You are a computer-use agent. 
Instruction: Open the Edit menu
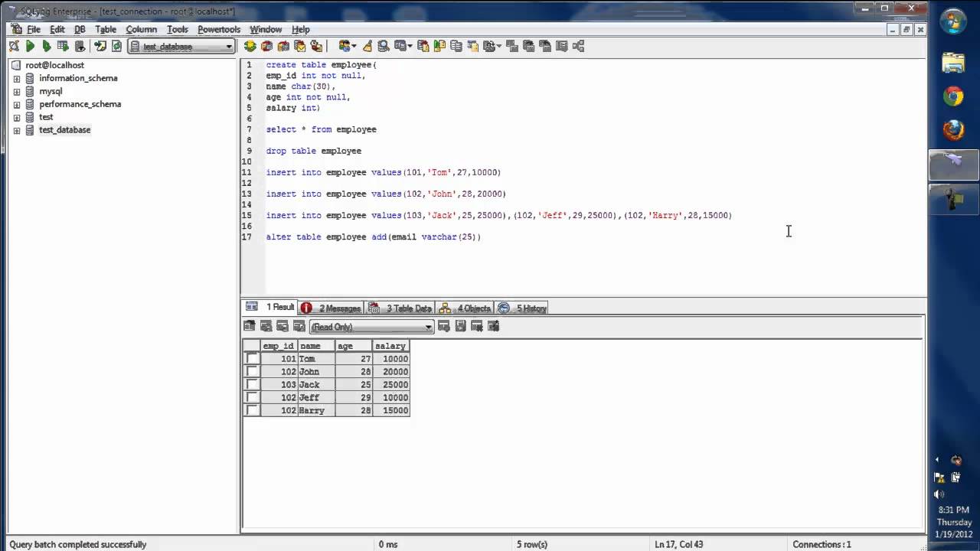[57, 29]
